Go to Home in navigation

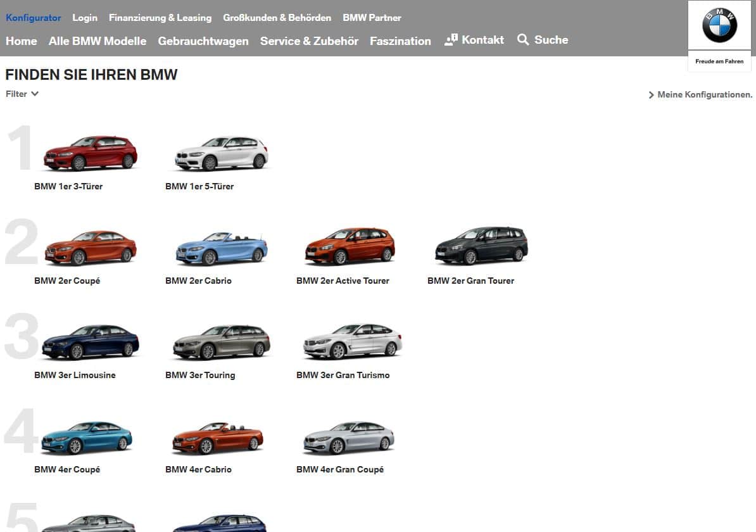[22, 41]
